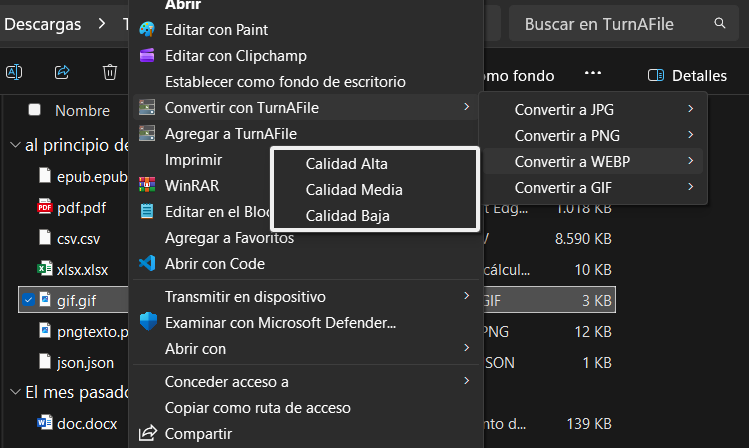The image size is (749, 448).
Task: Click the WinRAR books icon
Action: click(x=148, y=185)
